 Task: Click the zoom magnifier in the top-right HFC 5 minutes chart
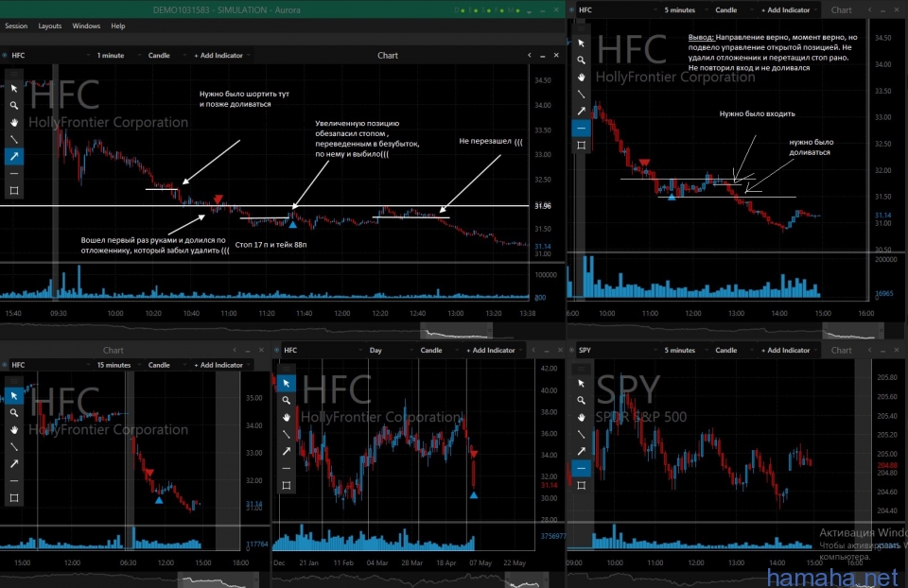(581, 61)
